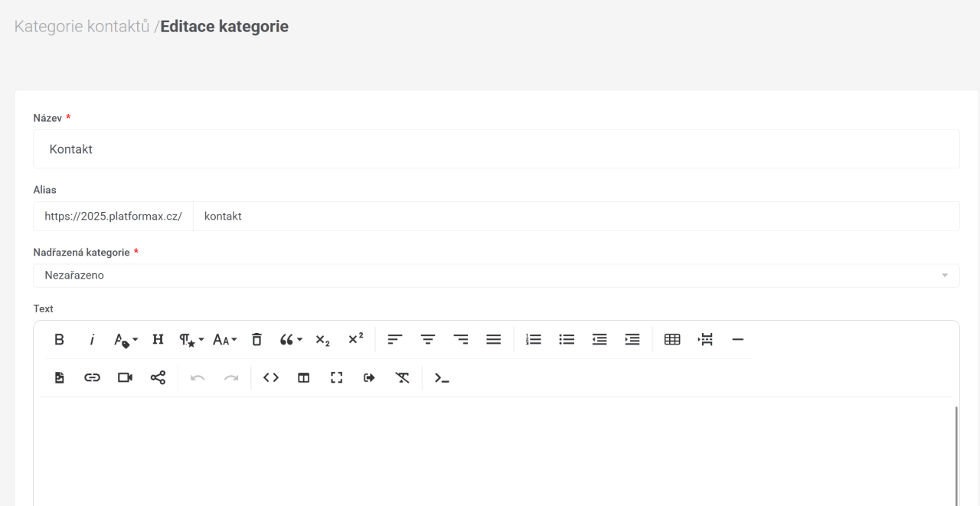Click the insert video icon
This screenshot has width=980, height=506.
[125, 377]
